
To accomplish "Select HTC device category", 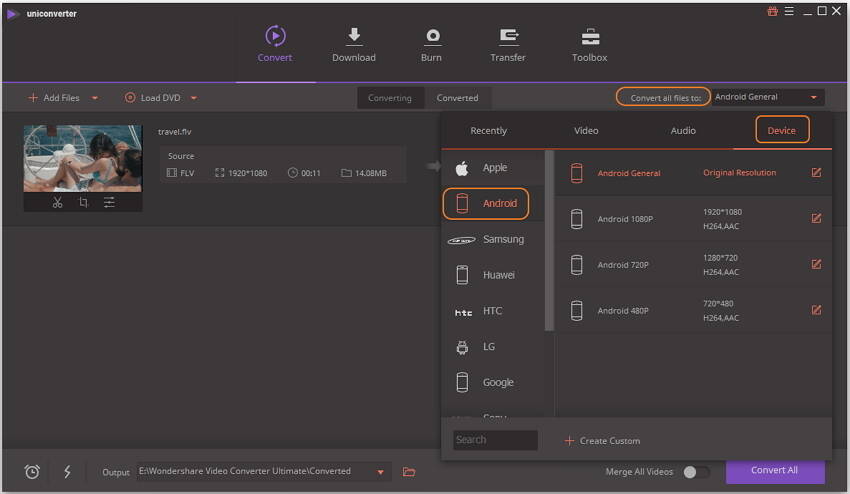I will tap(493, 311).
